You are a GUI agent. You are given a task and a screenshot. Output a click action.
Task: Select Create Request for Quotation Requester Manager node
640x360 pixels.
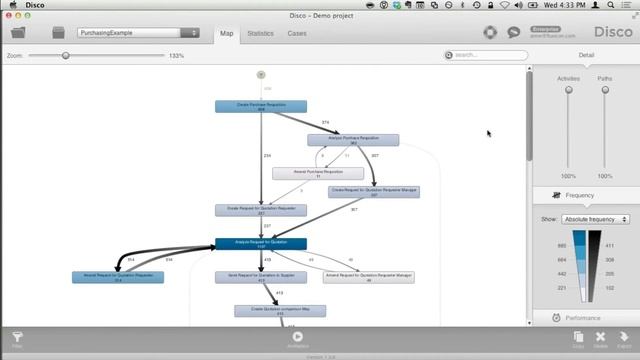click(x=374, y=192)
